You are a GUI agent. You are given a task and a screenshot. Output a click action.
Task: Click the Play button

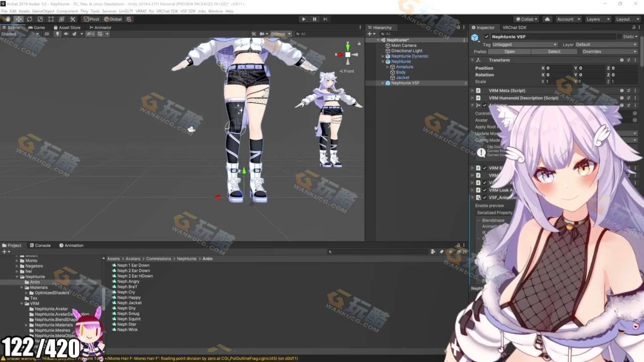pos(303,19)
